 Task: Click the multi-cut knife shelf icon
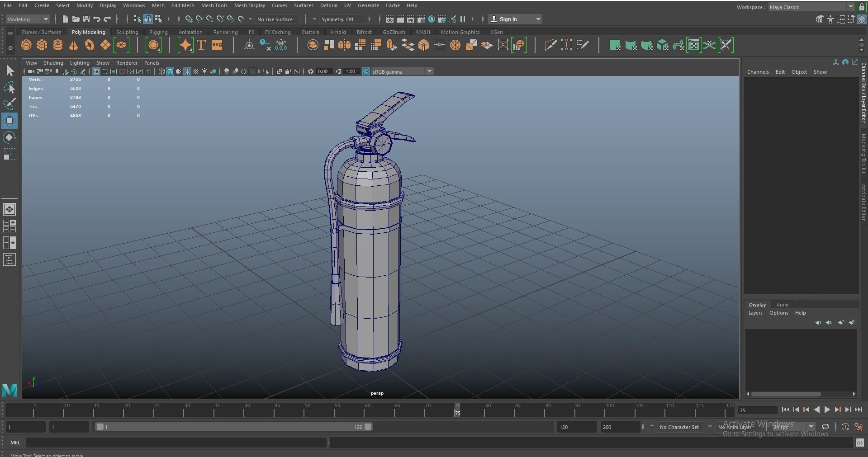[x=550, y=45]
